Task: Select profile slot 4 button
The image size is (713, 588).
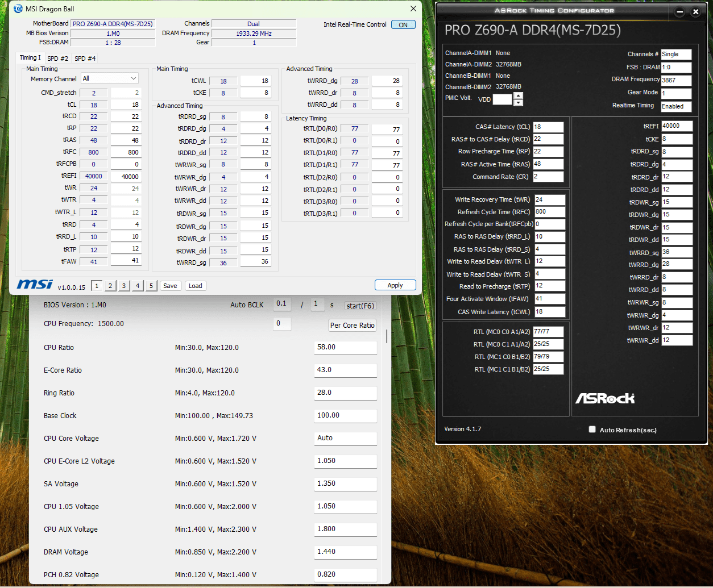Action: pos(138,286)
